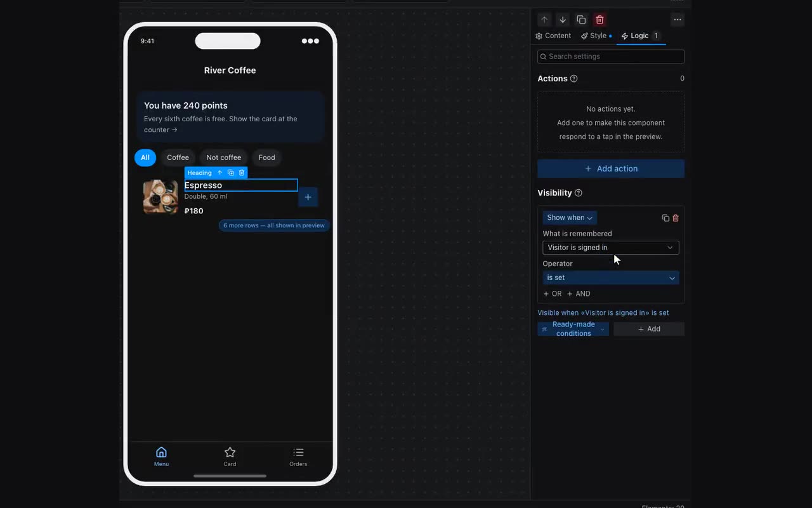Viewport: 812px width, 508px height.
Task: Switch to the Content tab
Action: [x=553, y=36]
